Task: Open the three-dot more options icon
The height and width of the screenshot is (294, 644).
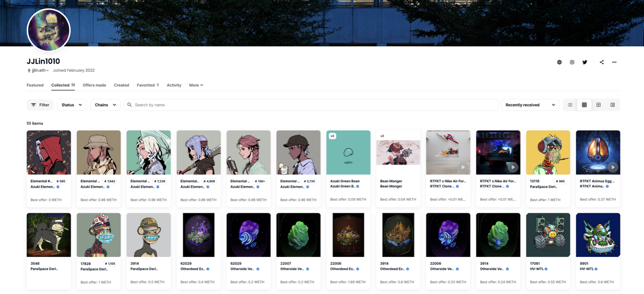Action: coord(614,62)
